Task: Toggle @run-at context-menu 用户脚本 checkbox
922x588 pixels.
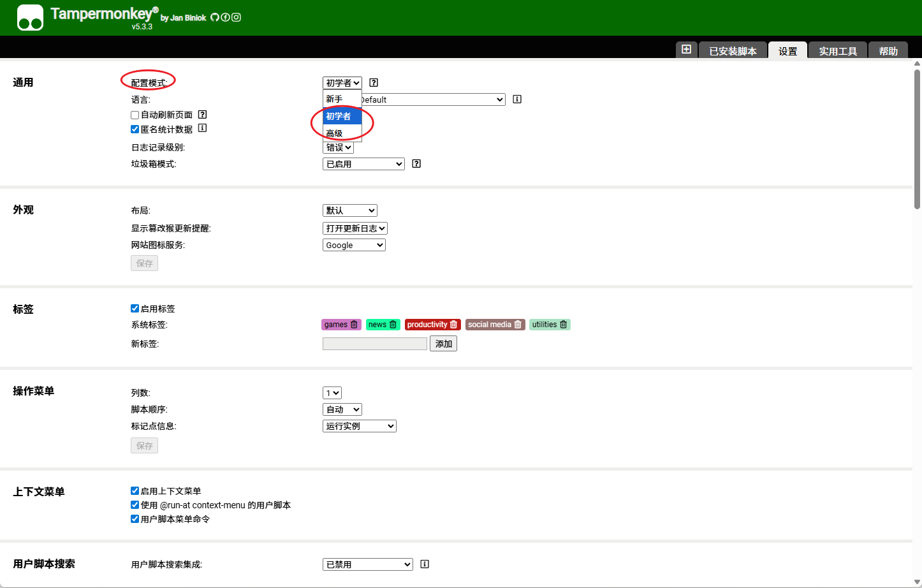Action: pyautogui.click(x=135, y=504)
